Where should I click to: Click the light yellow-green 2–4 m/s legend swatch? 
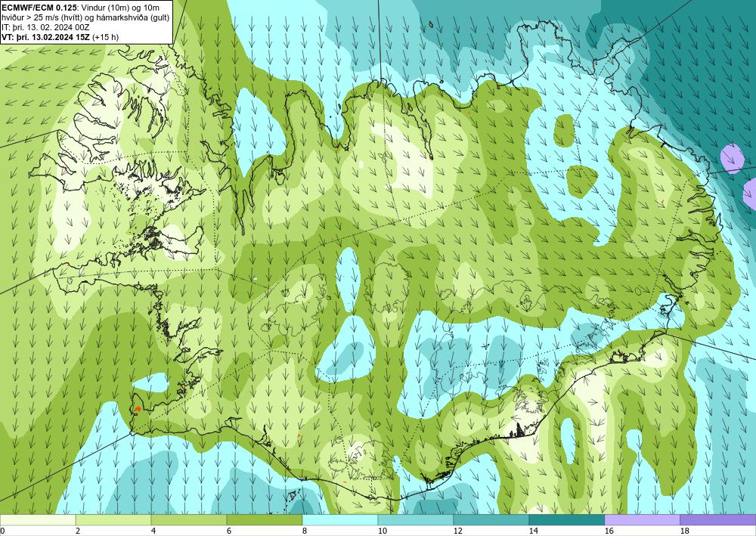click(x=113, y=519)
